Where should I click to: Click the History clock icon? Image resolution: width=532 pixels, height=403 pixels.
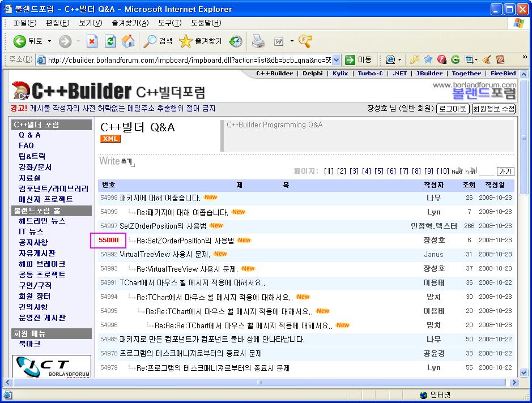coord(236,41)
